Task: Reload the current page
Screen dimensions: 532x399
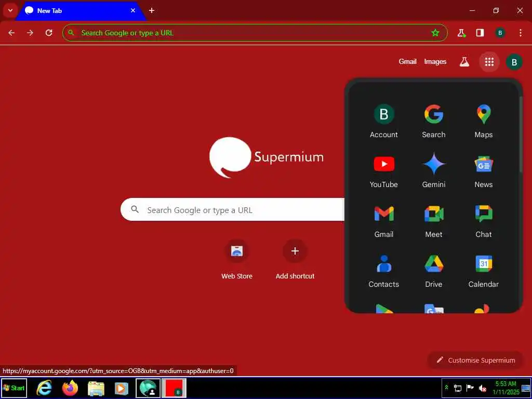Action: [49, 33]
